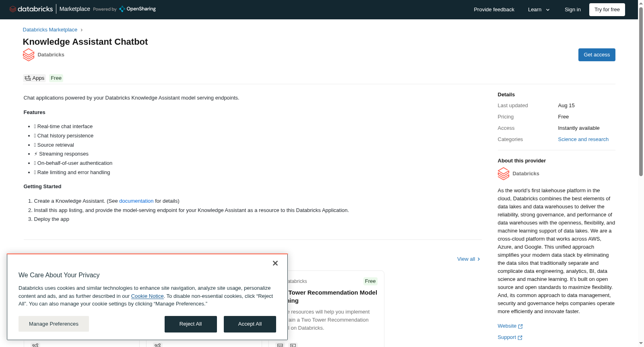Open the Provide feedback link
Image resolution: width=644 pixels, height=347 pixels.
494,10
